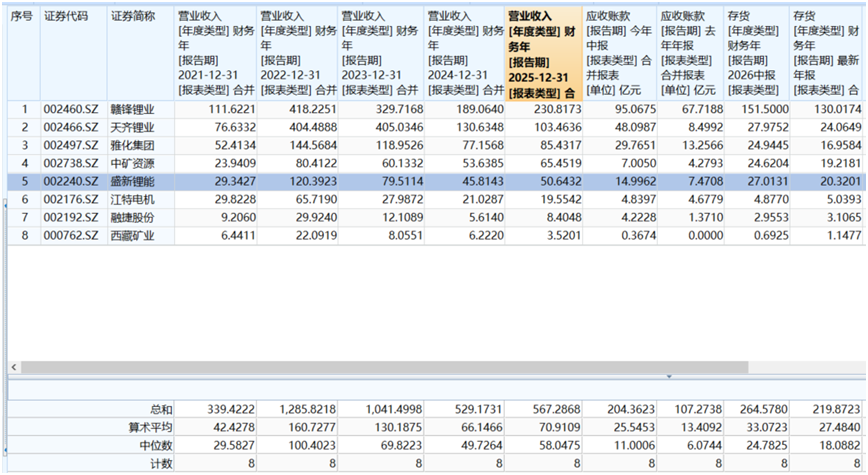The height and width of the screenshot is (475, 868).
Task: Select value 3.1065 for 融捷股份
Action: coord(827,218)
